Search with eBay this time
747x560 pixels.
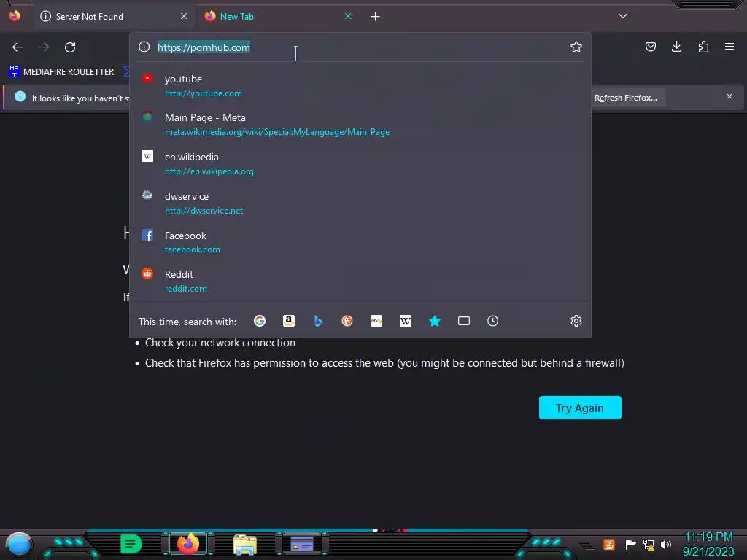[x=376, y=321]
